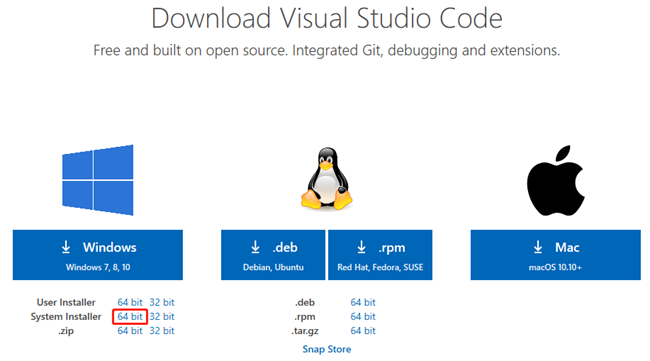
Task: Download the .deb Debian, Ubuntu package
Action: coord(273,255)
